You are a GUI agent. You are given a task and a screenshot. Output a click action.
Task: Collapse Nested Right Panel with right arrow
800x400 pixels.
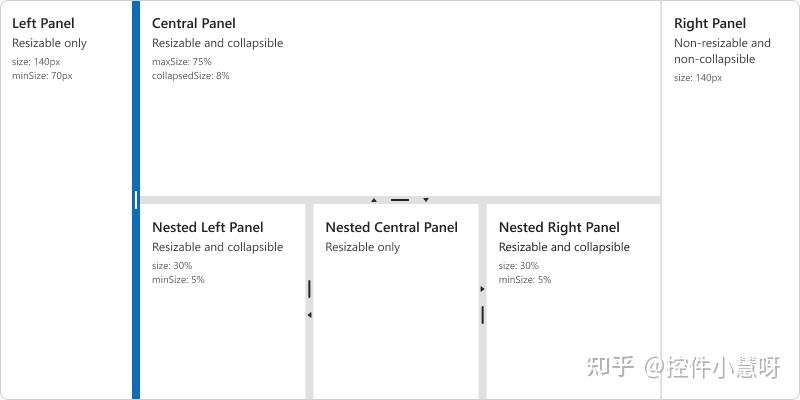coord(483,289)
